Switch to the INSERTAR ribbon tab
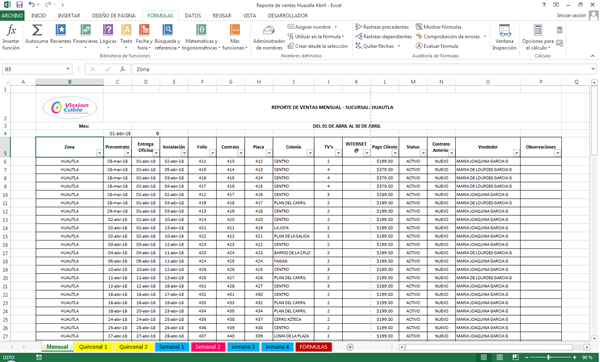This screenshot has width=600, height=362. point(69,16)
